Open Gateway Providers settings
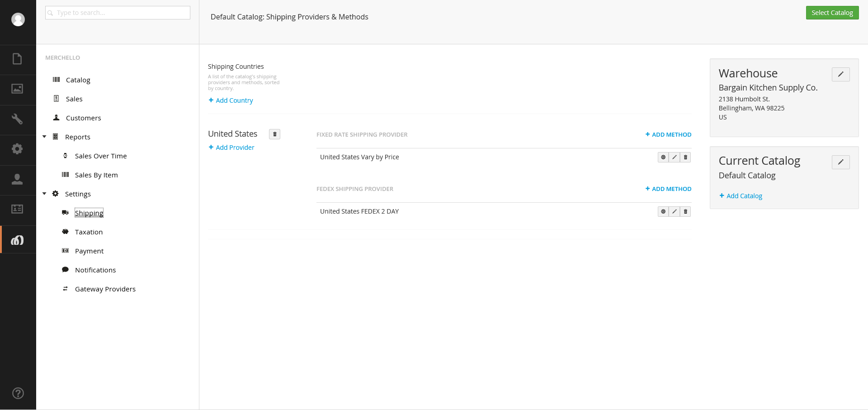The height and width of the screenshot is (410, 868). [x=105, y=289]
